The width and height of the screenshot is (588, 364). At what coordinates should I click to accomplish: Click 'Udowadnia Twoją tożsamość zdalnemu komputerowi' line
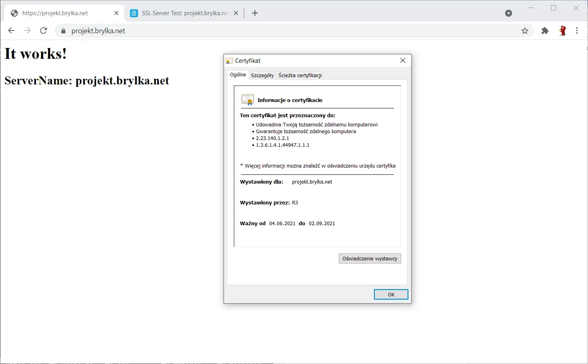317,124
